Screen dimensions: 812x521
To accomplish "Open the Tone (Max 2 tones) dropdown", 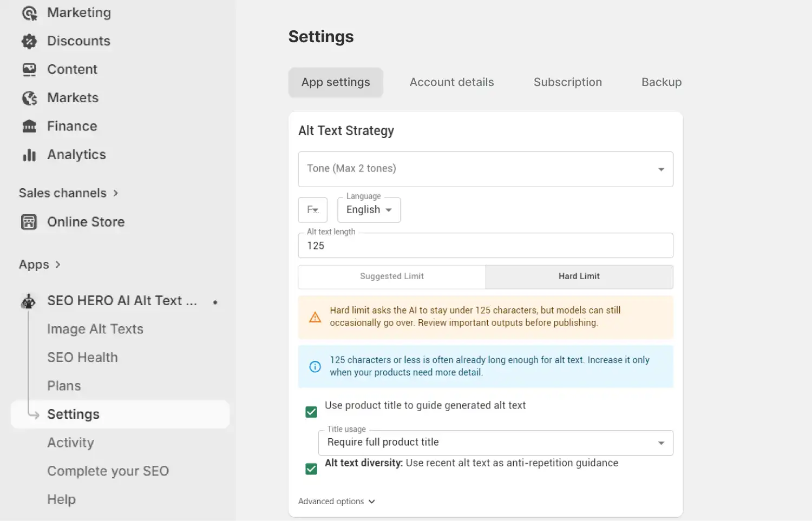I will tap(486, 169).
